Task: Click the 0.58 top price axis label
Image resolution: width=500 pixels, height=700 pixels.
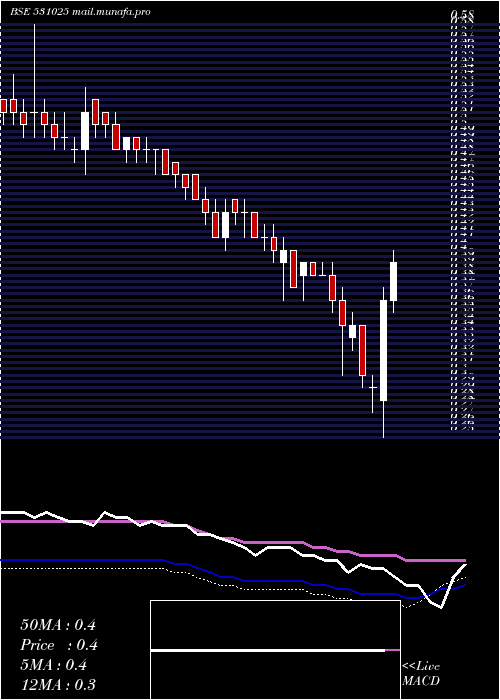Action: coord(462,14)
